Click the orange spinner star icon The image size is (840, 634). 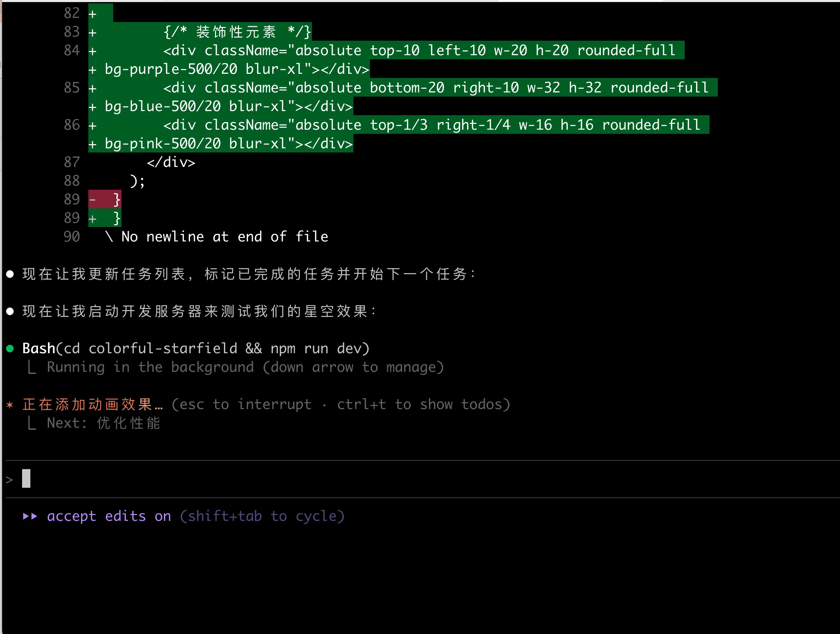coord(10,405)
